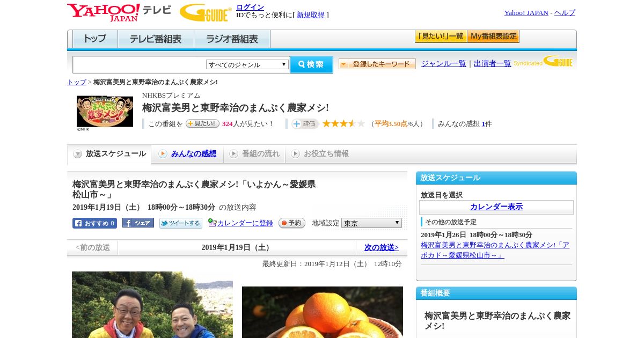Select the お役立ち情報 tab
644x338 pixels.
pos(320,154)
